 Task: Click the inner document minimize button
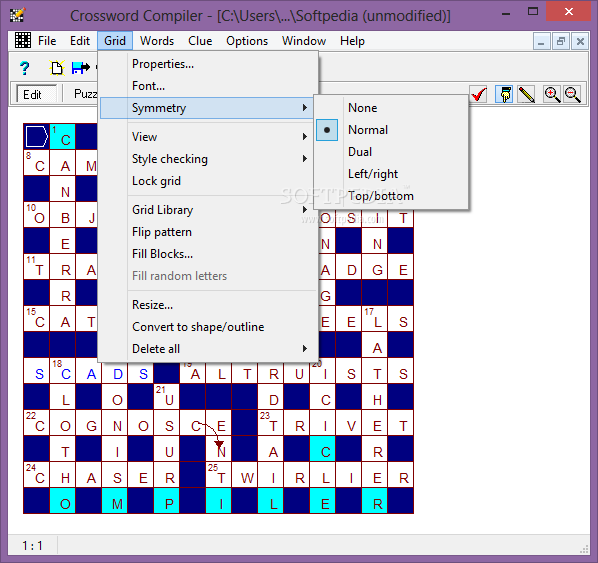541,41
